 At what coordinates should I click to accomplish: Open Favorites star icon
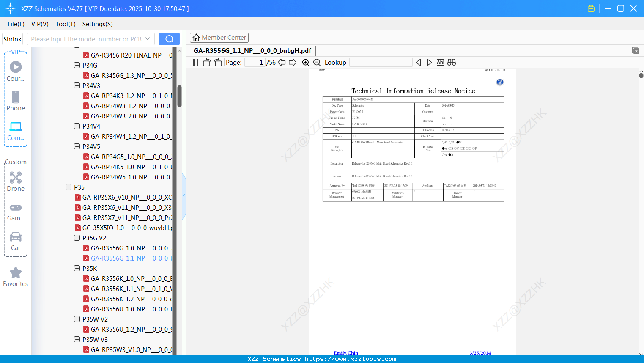coord(16,277)
